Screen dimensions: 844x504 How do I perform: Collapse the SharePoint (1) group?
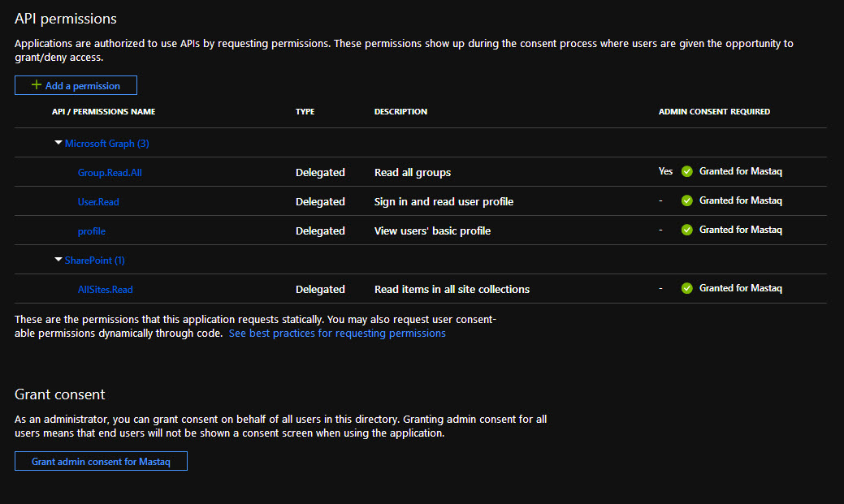click(58, 260)
